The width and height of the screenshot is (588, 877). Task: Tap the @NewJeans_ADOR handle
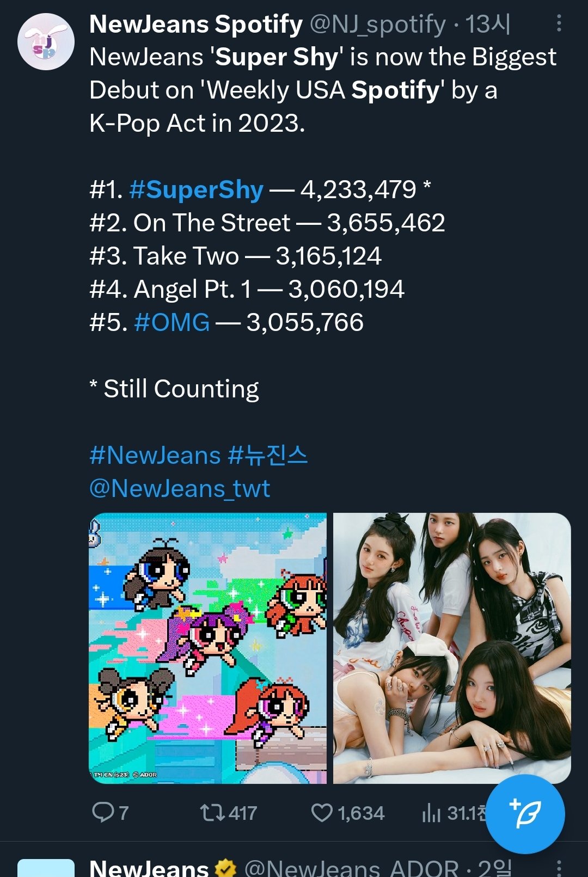point(352,868)
